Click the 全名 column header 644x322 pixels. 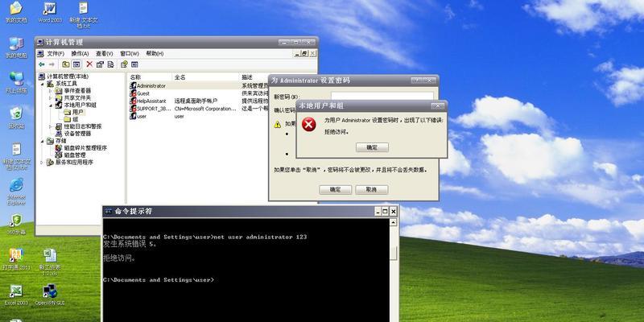click(x=205, y=76)
